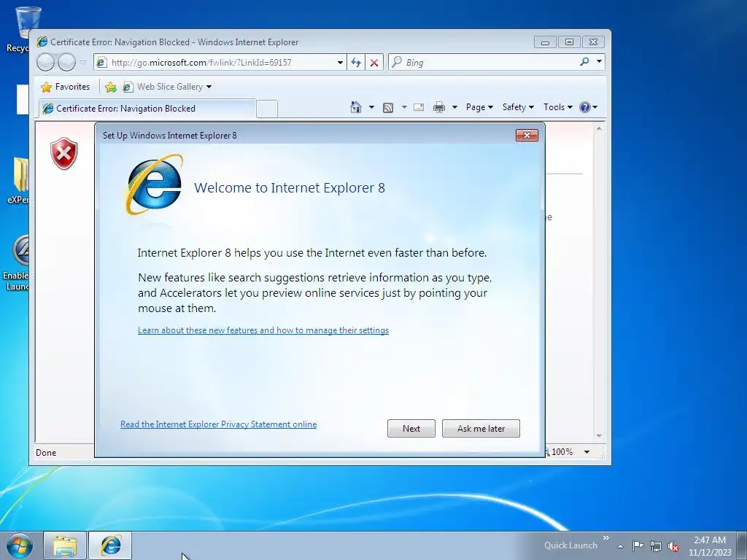Open the eXPerience folder desktop icon
747x560 pixels.
19,180
